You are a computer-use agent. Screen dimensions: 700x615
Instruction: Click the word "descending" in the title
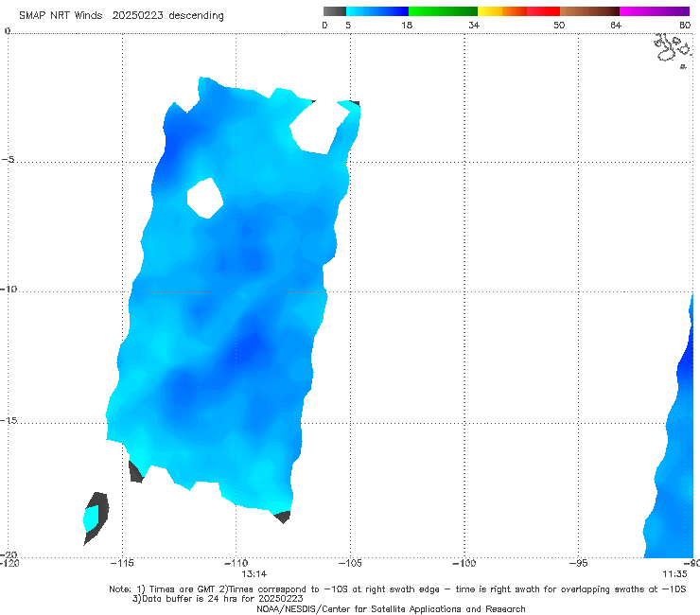197,16
